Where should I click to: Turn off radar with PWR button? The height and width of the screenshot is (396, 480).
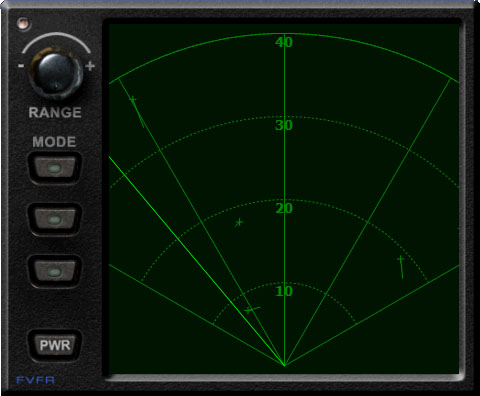click(55, 345)
